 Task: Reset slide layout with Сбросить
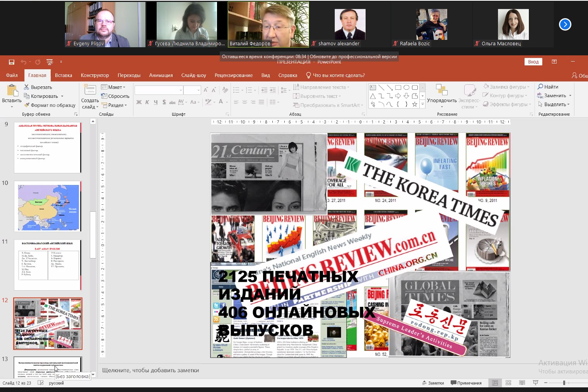(x=115, y=96)
